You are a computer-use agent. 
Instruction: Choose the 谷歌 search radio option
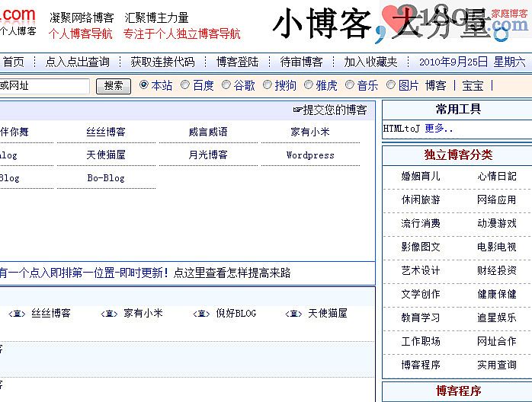(x=226, y=85)
